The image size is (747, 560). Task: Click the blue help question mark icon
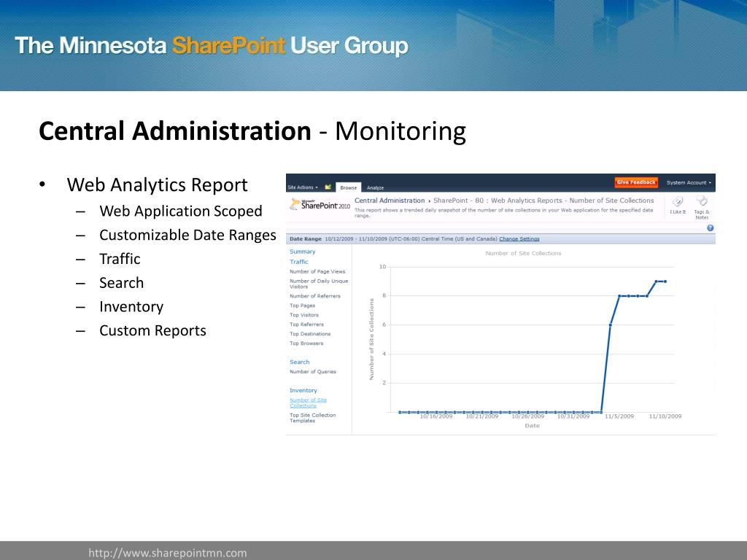[x=710, y=228]
